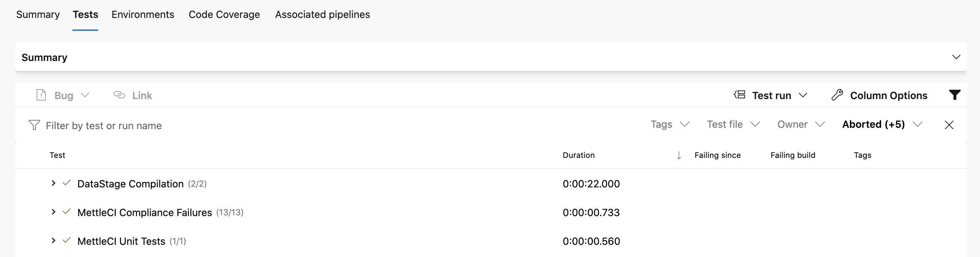Click the green check beside DataStage Compilation

click(67, 183)
